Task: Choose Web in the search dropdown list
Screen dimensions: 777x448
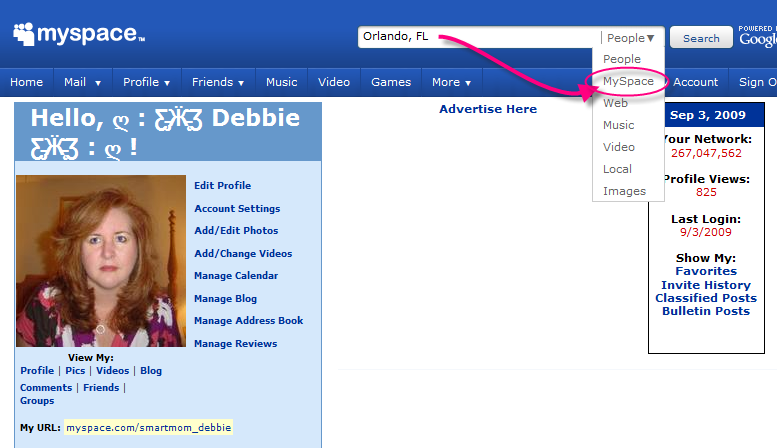Action: point(615,103)
